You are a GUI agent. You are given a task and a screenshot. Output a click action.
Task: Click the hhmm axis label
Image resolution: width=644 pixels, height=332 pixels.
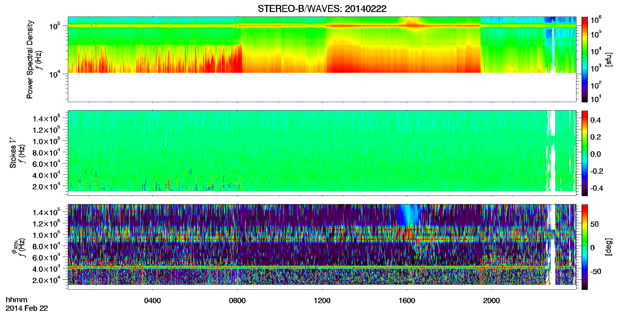tap(17, 300)
